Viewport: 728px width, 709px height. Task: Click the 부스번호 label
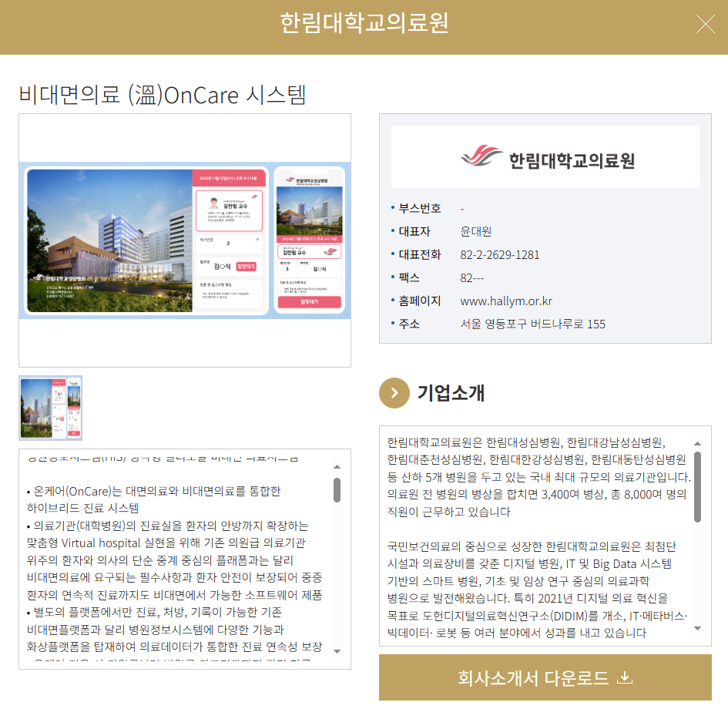(x=420, y=209)
